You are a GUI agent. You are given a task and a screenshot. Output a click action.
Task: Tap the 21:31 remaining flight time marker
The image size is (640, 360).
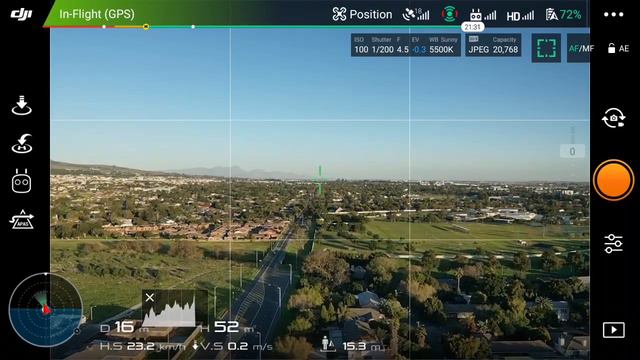pos(472,27)
